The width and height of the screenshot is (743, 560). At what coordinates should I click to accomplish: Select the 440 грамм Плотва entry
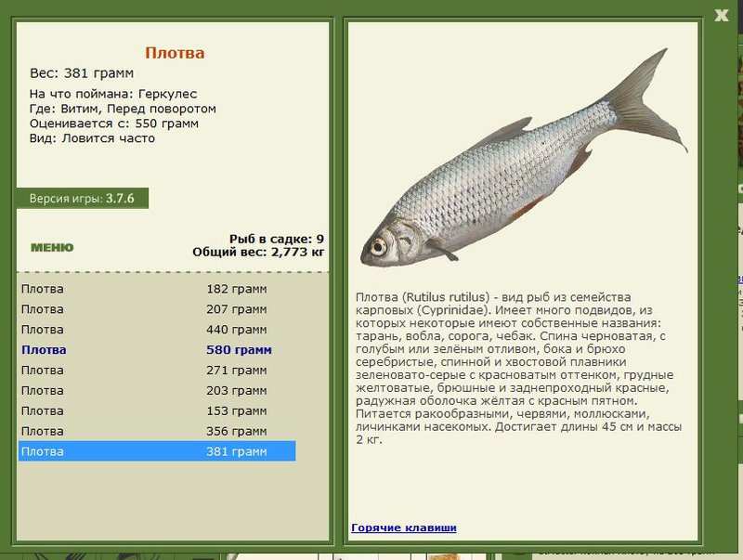pyautogui.click(x=157, y=330)
